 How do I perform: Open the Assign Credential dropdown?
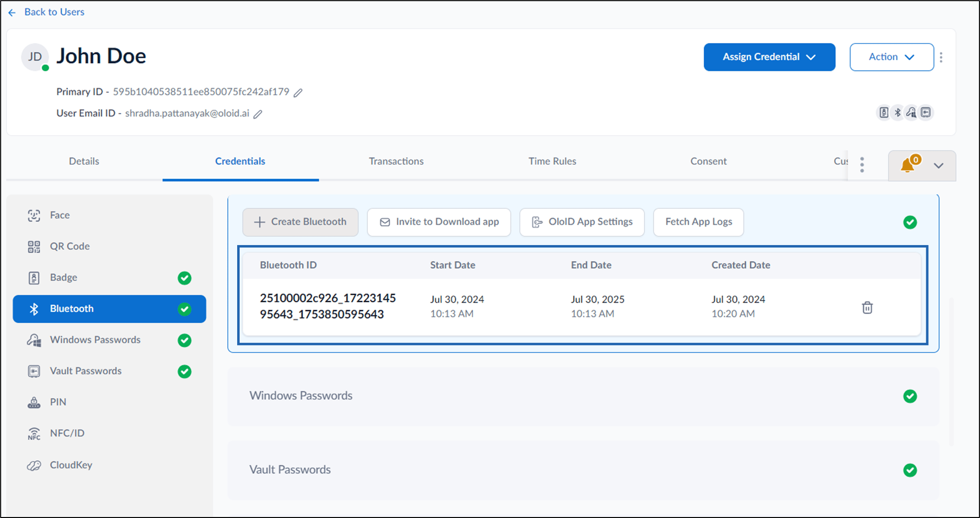[x=769, y=57]
